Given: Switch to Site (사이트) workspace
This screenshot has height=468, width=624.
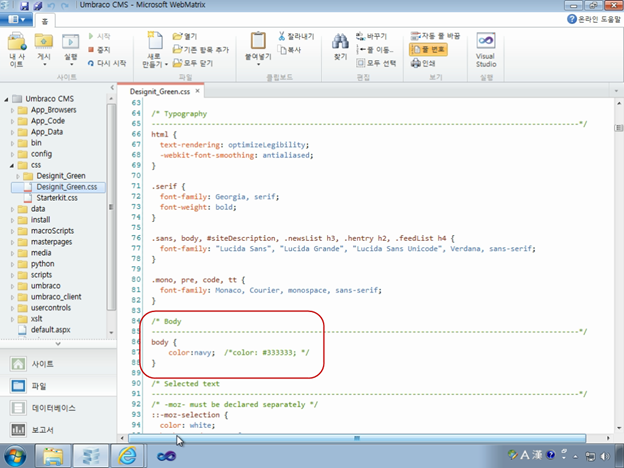Looking at the screenshot, I should point(58,364).
